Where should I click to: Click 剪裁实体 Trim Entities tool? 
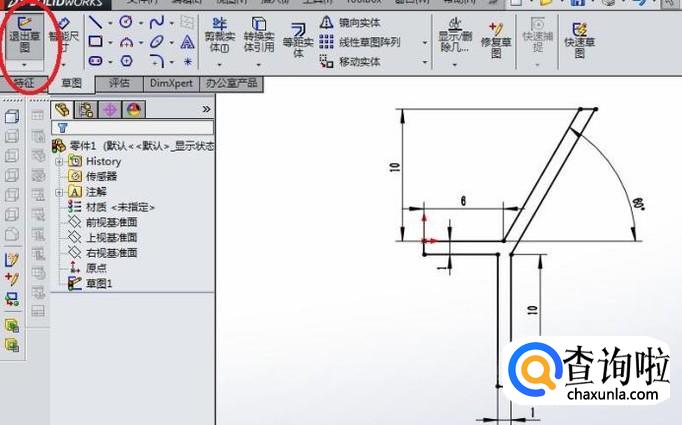click(220, 35)
